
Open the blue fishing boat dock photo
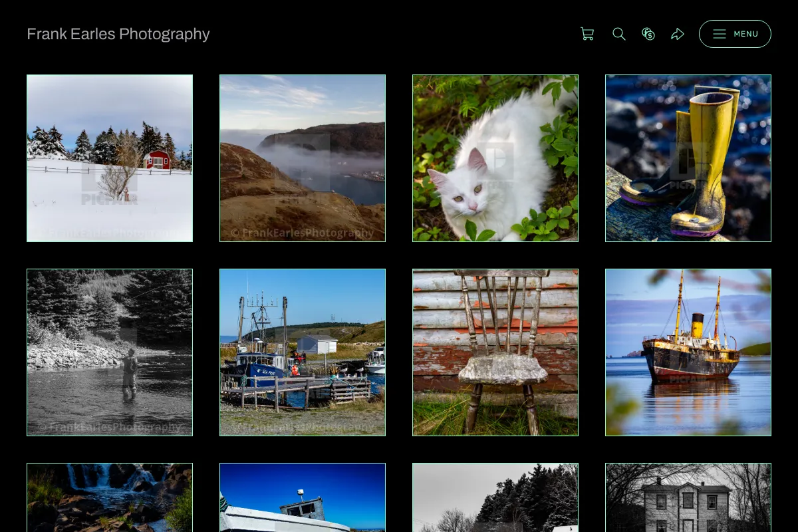[303, 352]
